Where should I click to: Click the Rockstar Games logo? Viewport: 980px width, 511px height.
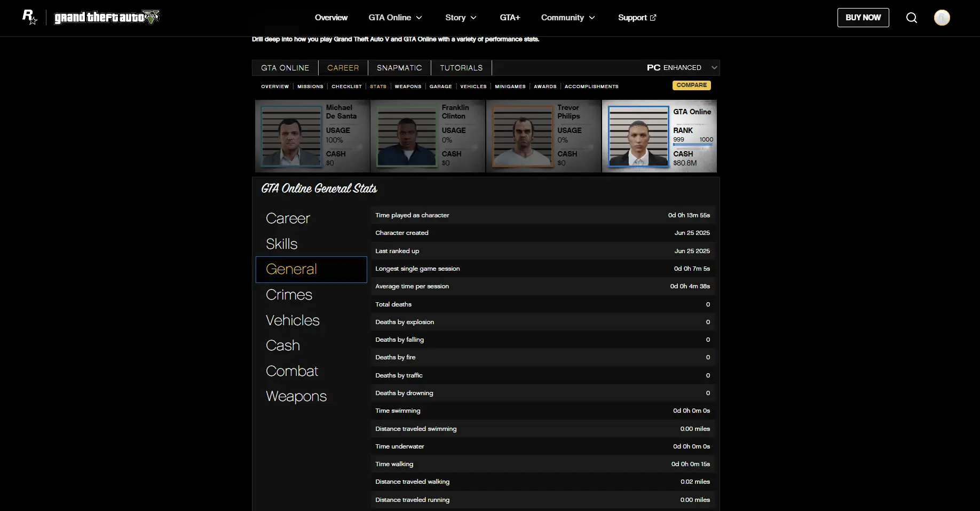tap(29, 17)
